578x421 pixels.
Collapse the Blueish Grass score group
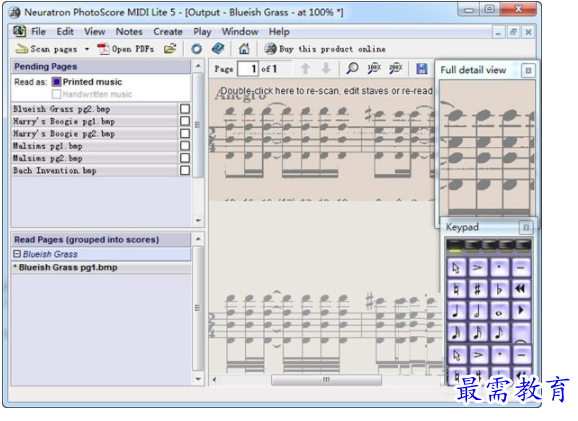[x=17, y=254]
